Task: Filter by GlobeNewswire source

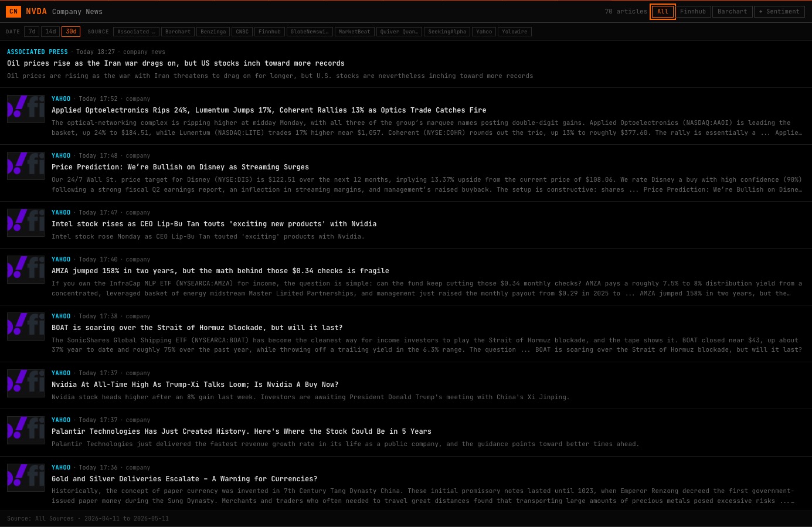Action: [310, 32]
